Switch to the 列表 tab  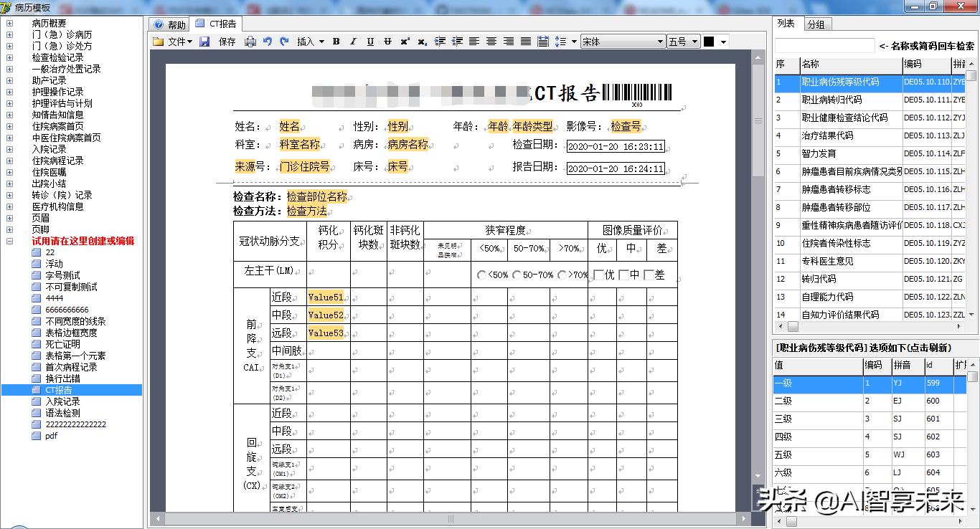coord(787,23)
